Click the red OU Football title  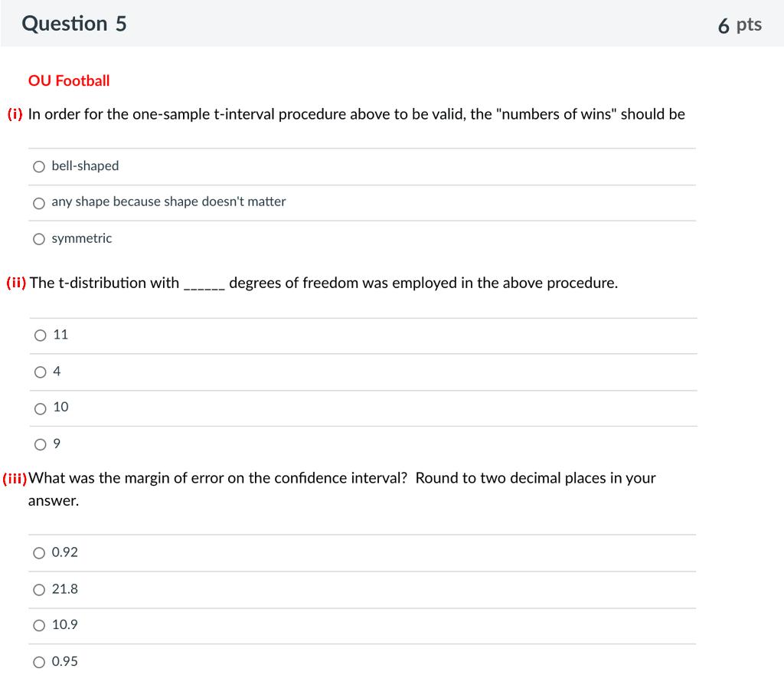[69, 80]
